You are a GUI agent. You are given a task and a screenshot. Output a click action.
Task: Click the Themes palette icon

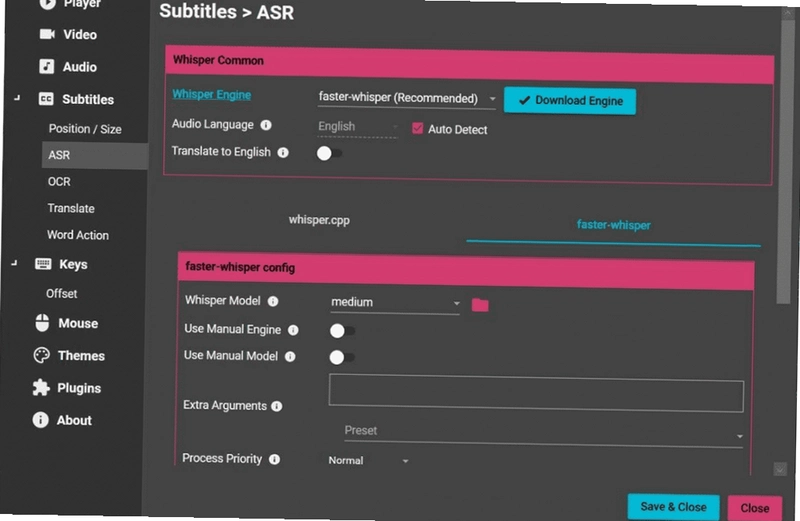point(41,355)
